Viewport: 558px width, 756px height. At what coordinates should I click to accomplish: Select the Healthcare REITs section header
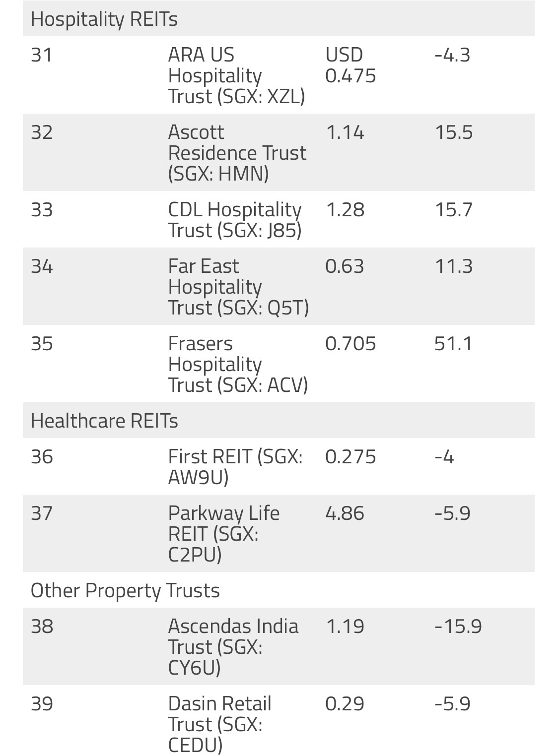click(x=279, y=420)
